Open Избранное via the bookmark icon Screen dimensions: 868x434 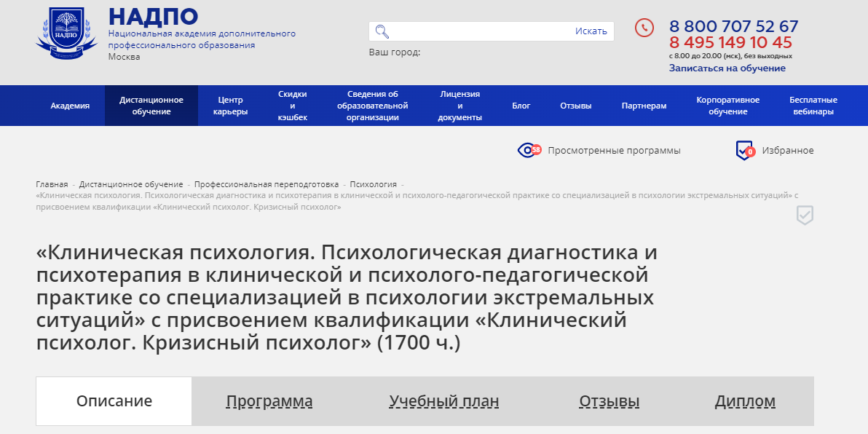(743, 150)
